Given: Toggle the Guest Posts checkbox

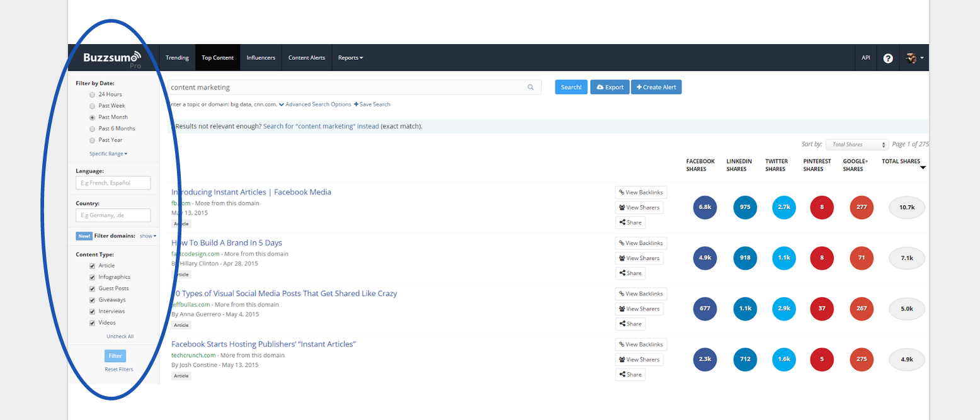Looking at the screenshot, I should (93, 288).
